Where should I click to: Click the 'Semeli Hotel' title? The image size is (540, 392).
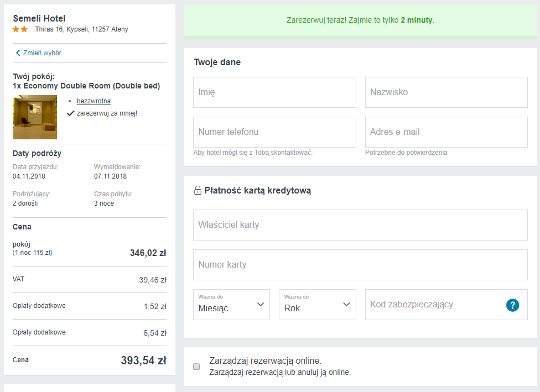pyautogui.click(x=39, y=18)
